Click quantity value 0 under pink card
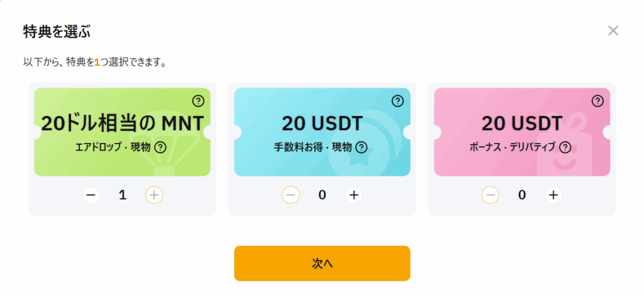Viewport: 644px width, 296px height. click(x=522, y=195)
